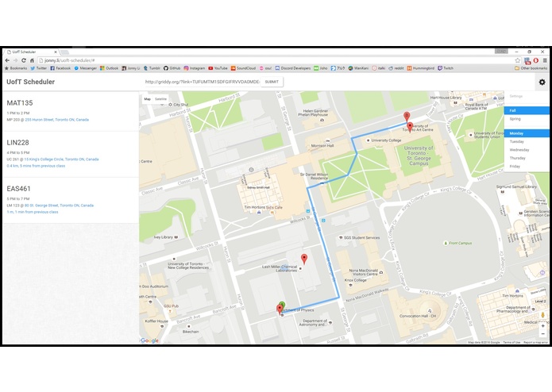Click the 1 m, 1 min distance link
The width and height of the screenshot is (552, 392).
point(33,212)
